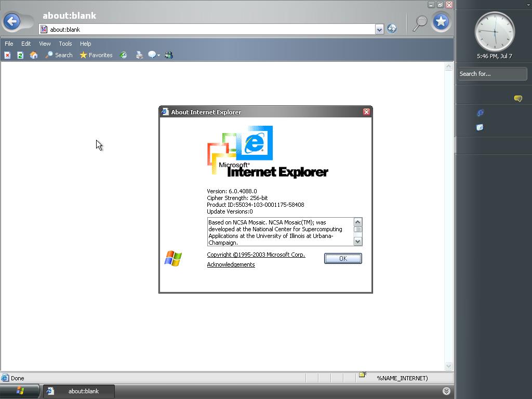
Task: Open the Help menu
Action: click(86, 44)
